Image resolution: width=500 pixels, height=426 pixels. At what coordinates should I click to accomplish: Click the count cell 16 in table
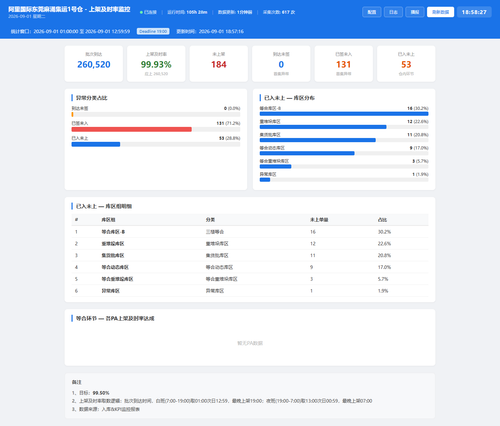pos(313,232)
